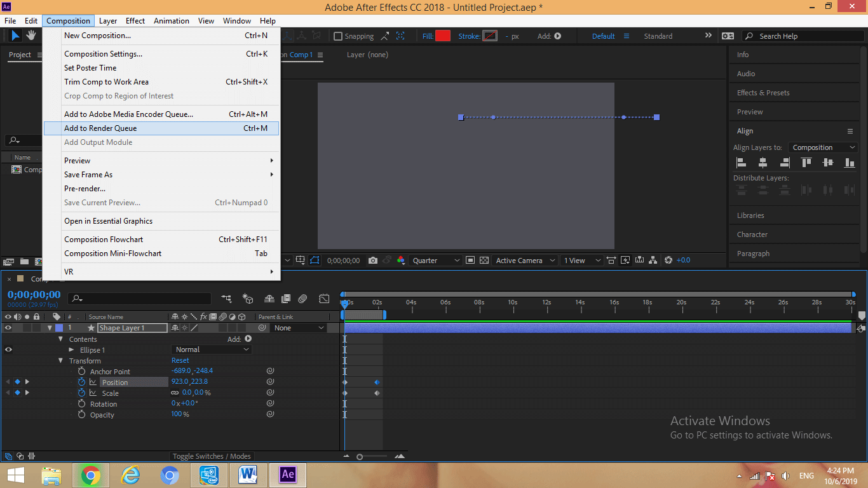Open the Layer menu
The width and height of the screenshot is (868, 488).
pos(108,21)
